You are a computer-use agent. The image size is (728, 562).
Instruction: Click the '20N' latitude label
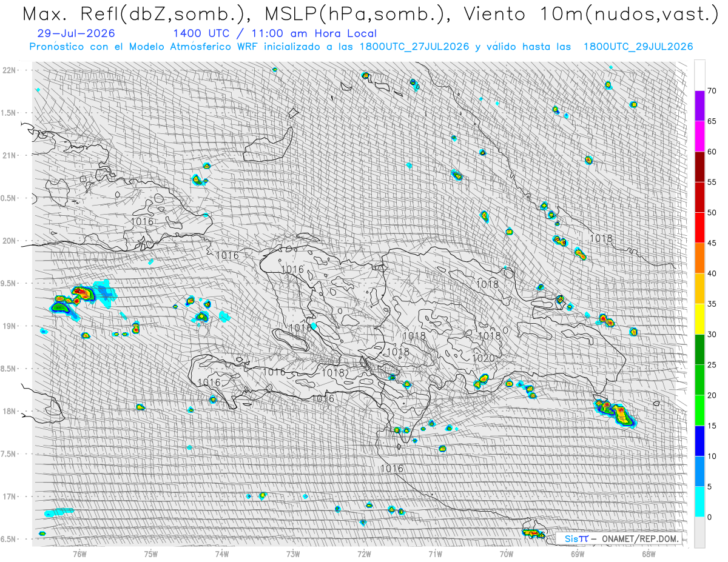9,241
